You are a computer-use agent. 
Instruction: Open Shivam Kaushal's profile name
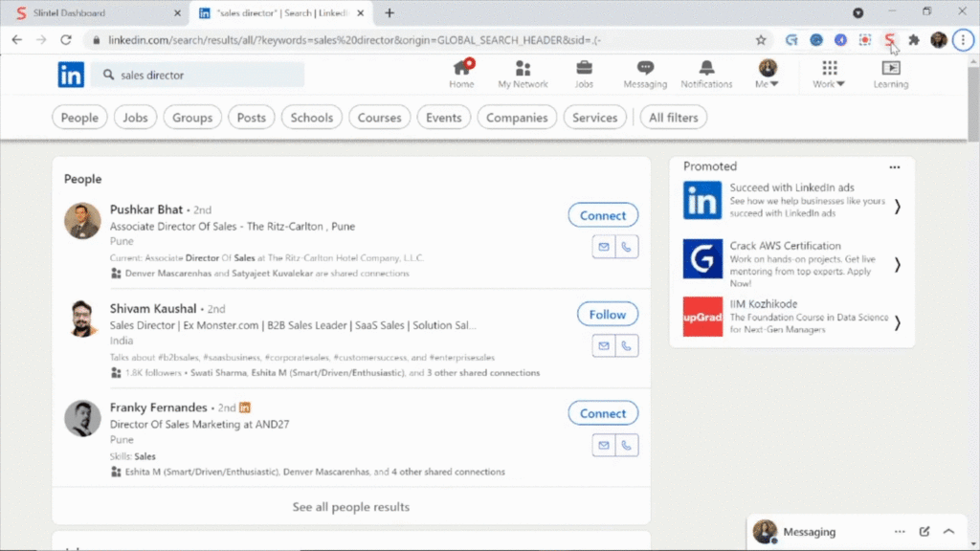[x=153, y=309]
